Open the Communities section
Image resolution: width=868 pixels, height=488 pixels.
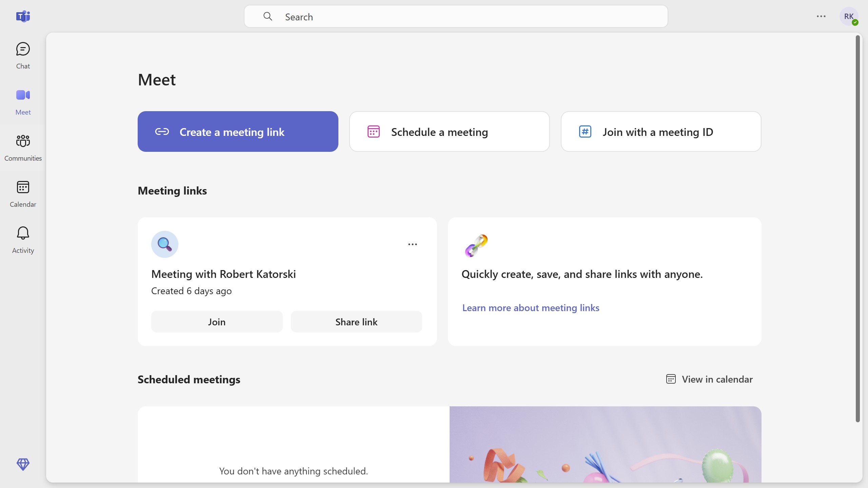tap(23, 148)
